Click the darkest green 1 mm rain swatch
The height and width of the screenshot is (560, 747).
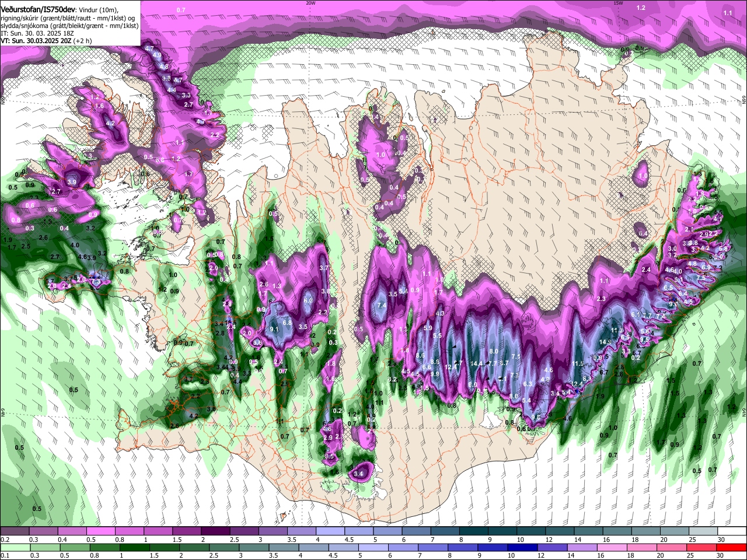click(x=135, y=547)
